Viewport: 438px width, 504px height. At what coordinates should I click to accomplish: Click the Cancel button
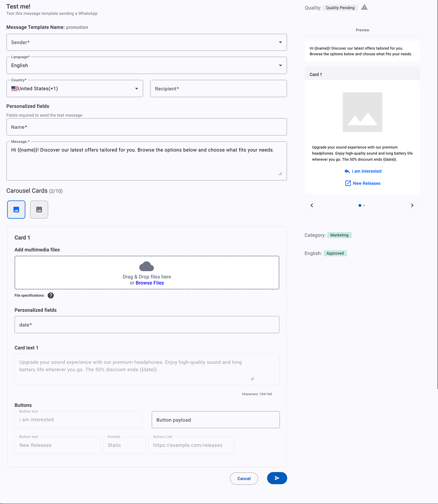tap(244, 479)
